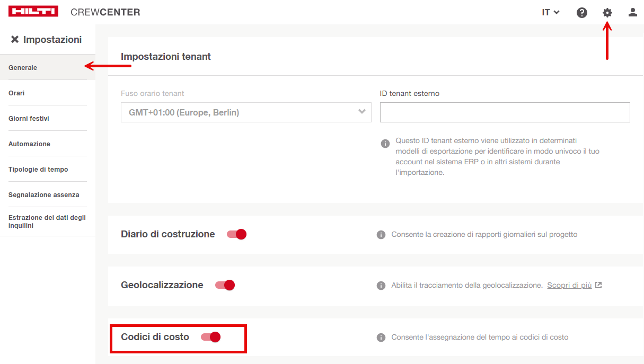Viewport: 644px width, 364px height.
Task: Click info icon beside Geolocalizzazione description
Action: (381, 286)
